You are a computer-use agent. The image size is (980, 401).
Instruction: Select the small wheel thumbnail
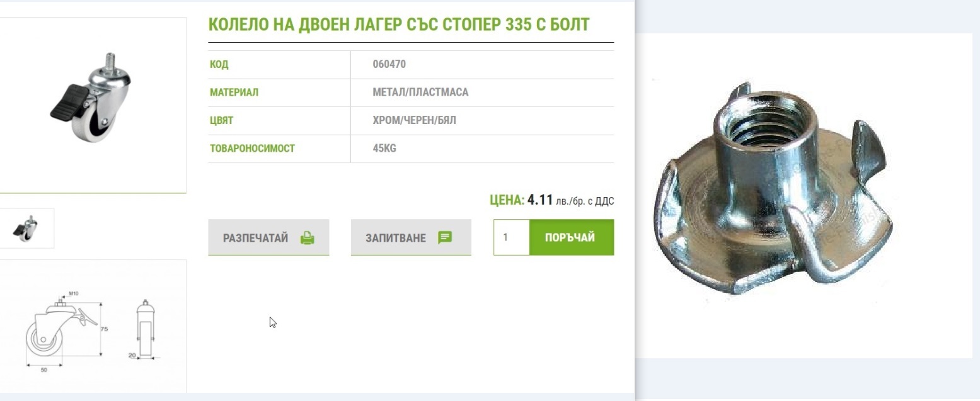click(26, 229)
